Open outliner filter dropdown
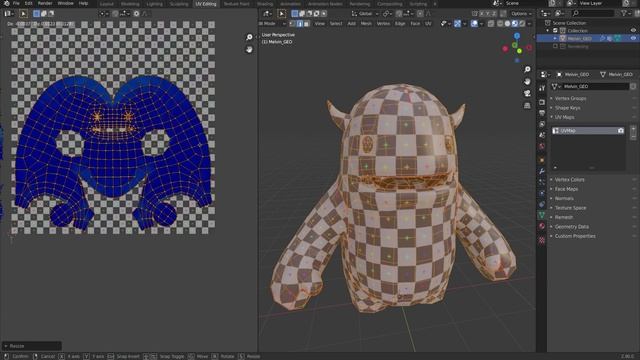Image resolution: width=640 pixels, height=360 pixels. tap(625, 13)
